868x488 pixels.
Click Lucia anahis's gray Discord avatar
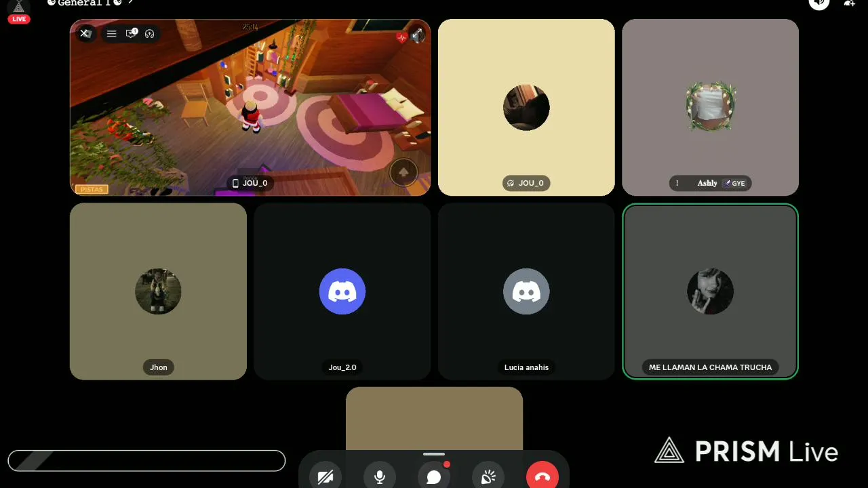coord(526,291)
